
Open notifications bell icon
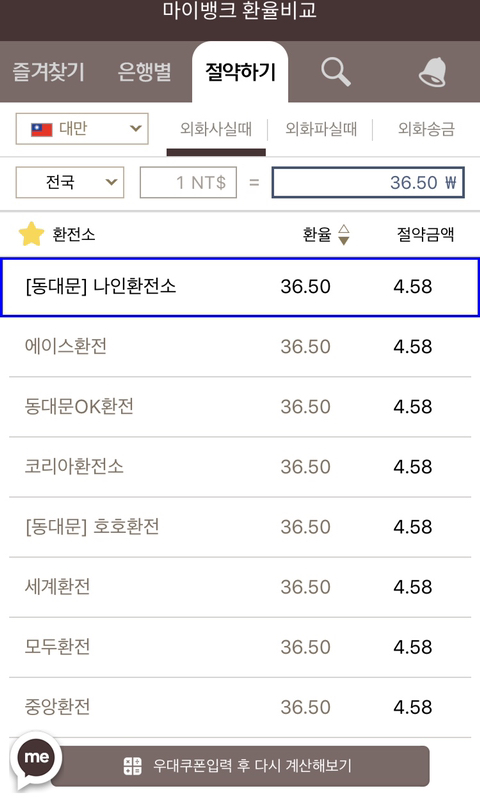tap(433, 72)
